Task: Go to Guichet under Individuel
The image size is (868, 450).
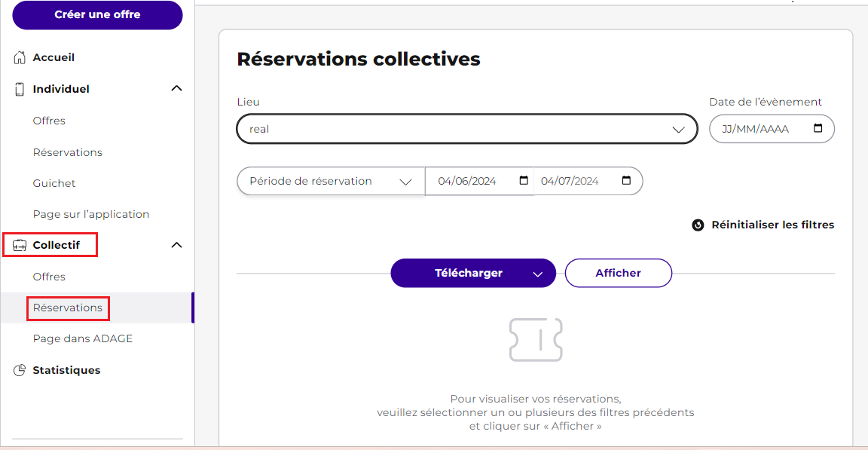Action: 54,183
